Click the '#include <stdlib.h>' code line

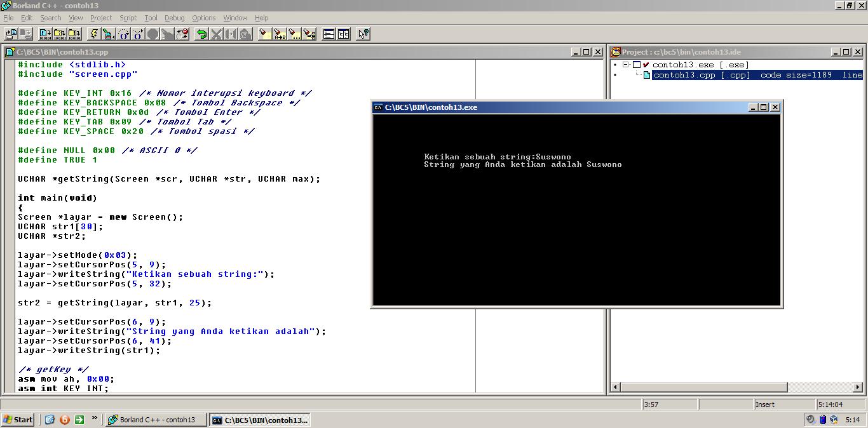(x=72, y=65)
